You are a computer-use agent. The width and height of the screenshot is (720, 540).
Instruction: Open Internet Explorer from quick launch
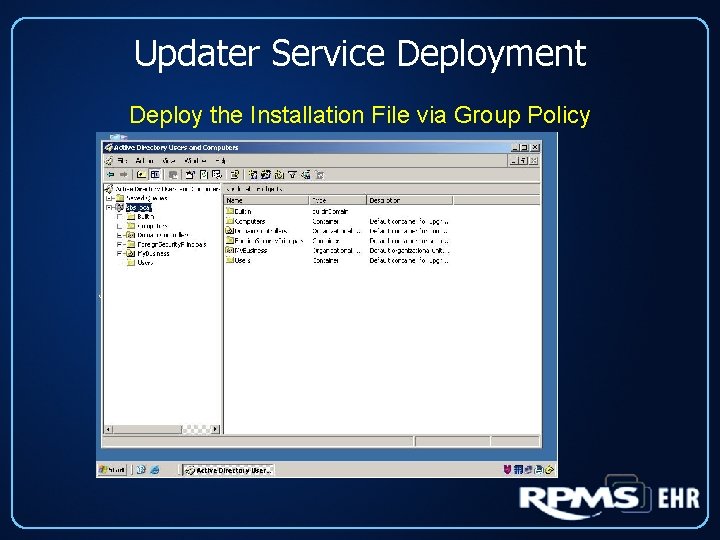[x=155, y=470]
